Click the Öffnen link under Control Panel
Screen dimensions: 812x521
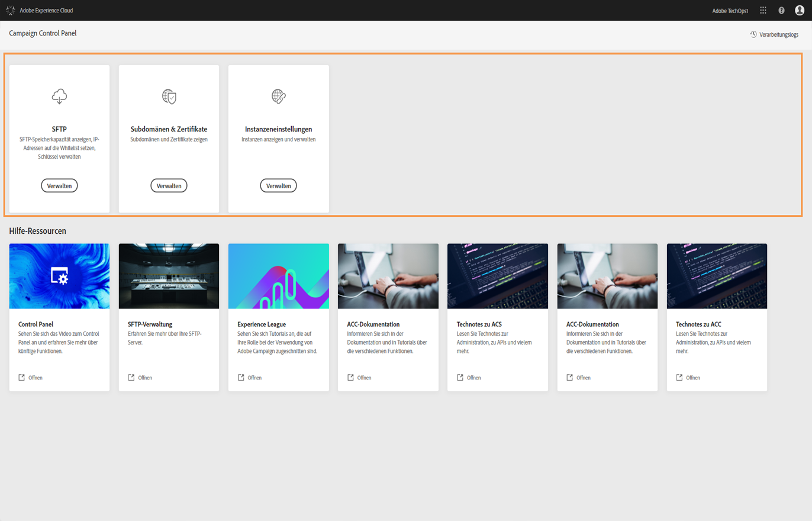coord(36,378)
